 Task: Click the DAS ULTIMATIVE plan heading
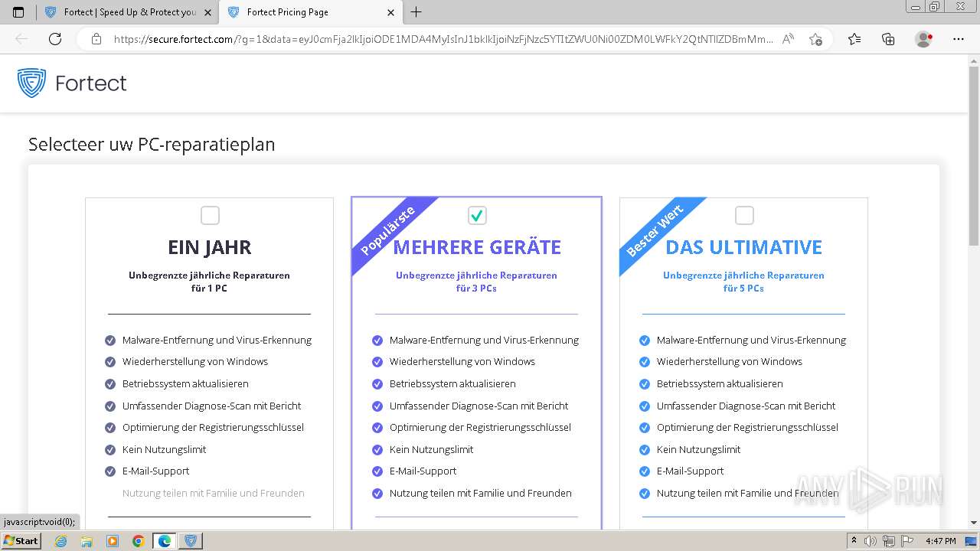pyautogui.click(x=744, y=247)
